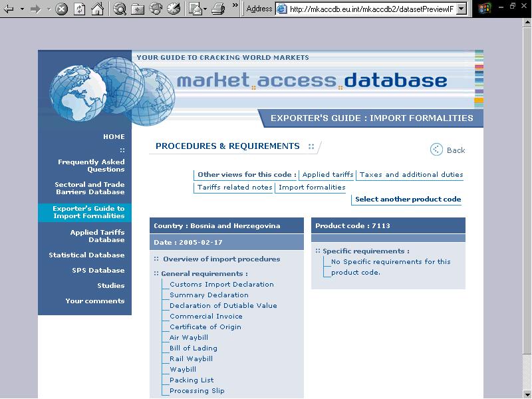Click scrollbar up arrow

coord(527,23)
